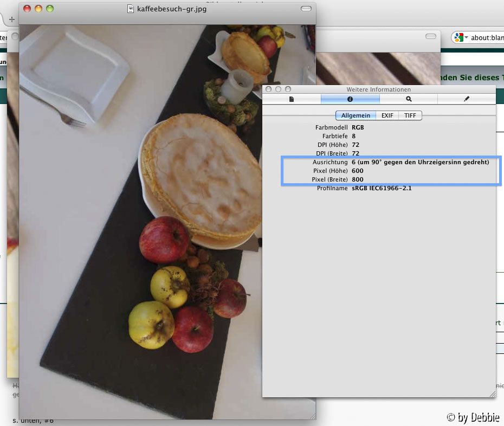Viewport: 504px width, 426px height.
Task: Open a new browser tab with plus
Action: click(12, 19)
